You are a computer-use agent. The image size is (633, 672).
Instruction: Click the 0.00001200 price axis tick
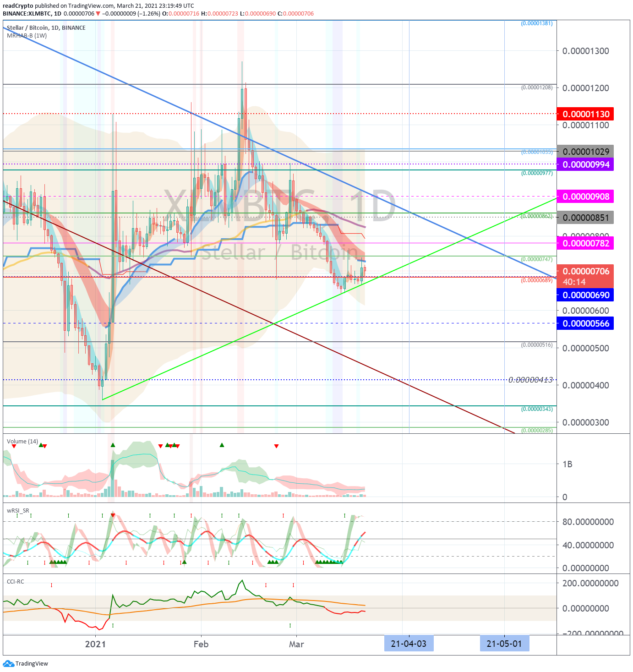(x=586, y=88)
